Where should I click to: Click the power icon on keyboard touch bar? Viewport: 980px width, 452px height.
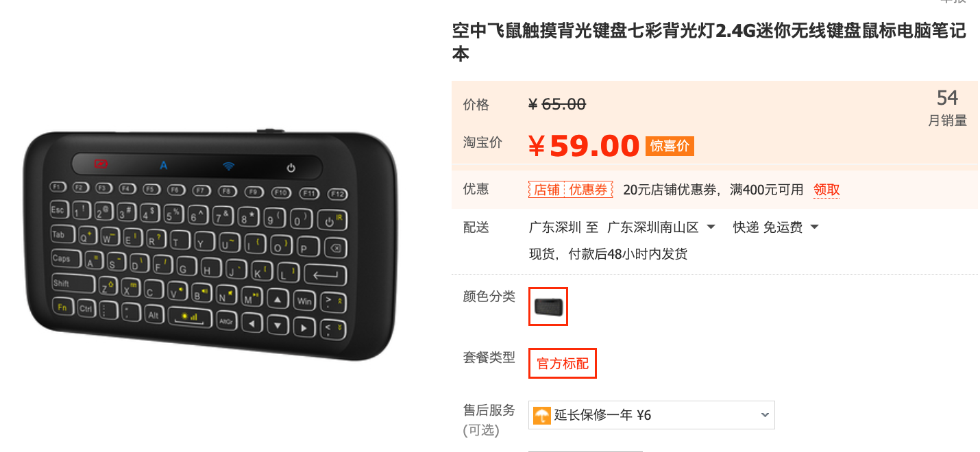tap(291, 168)
